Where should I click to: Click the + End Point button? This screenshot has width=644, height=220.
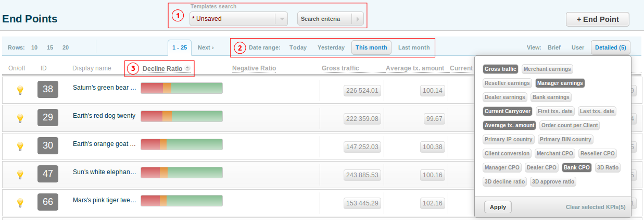tap(598, 19)
